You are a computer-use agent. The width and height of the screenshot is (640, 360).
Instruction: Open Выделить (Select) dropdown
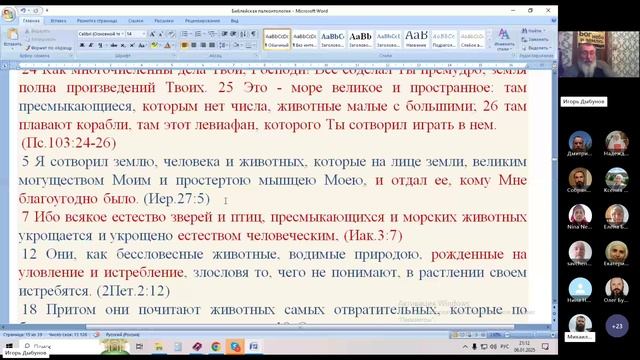(x=536, y=48)
